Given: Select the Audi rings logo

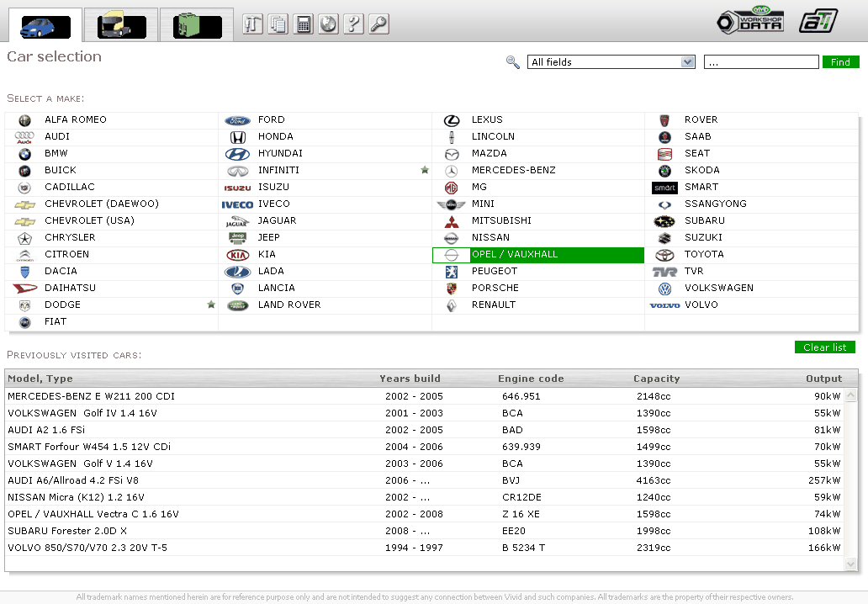Looking at the screenshot, I should click(24, 137).
